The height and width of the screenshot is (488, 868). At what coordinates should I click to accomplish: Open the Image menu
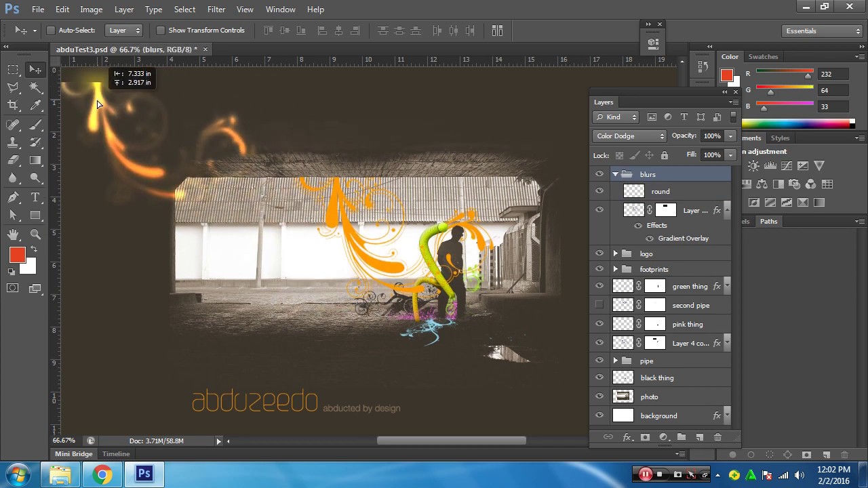pyautogui.click(x=91, y=9)
